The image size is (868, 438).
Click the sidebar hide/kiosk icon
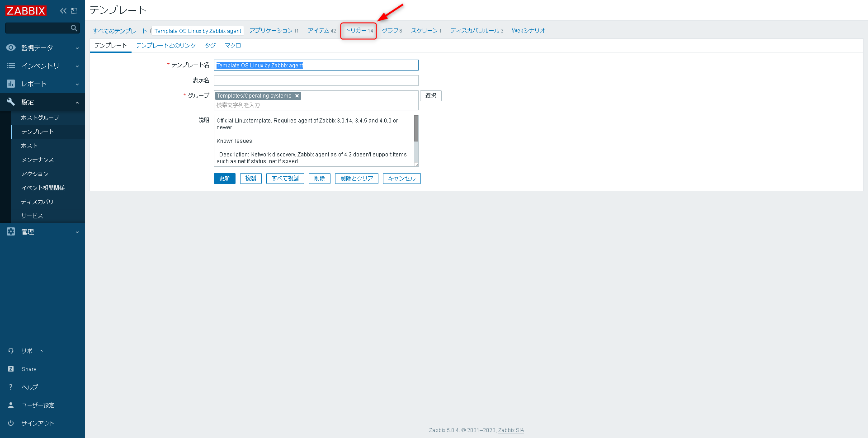click(x=74, y=11)
